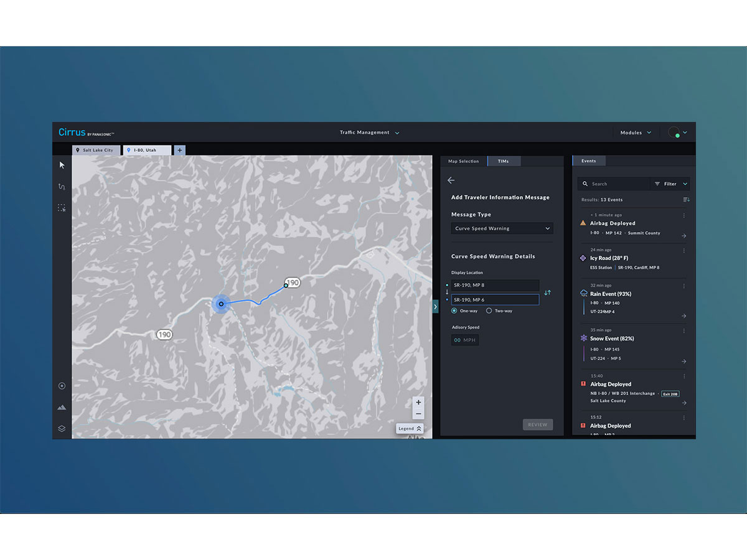
Task: Switch to the Salt Lake City tab
Action: tap(96, 150)
